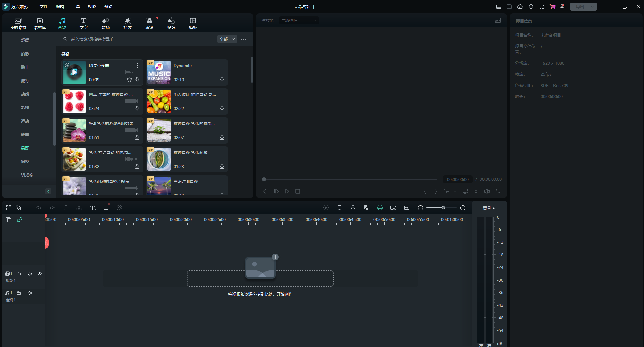Open the 特效 effects panel

tap(127, 23)
